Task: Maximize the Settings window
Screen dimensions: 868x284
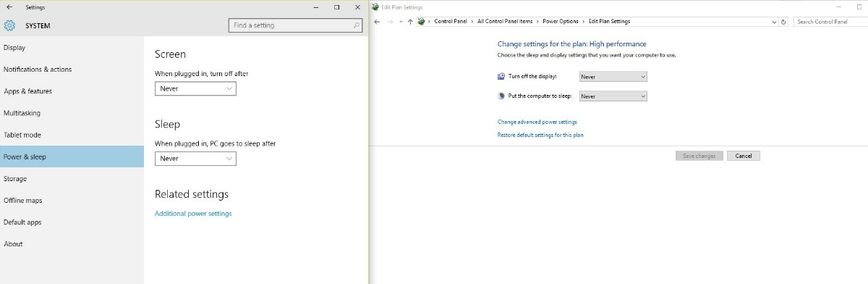Action: (337, 7)
